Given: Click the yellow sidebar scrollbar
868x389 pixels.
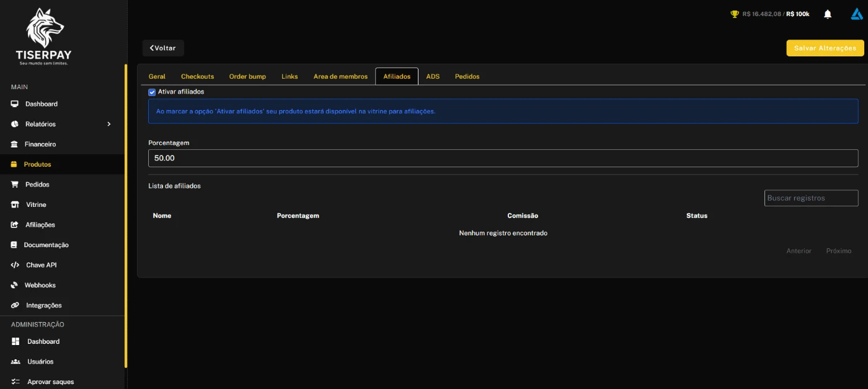Looking at the screenshot, I should [x=126, y=217].
